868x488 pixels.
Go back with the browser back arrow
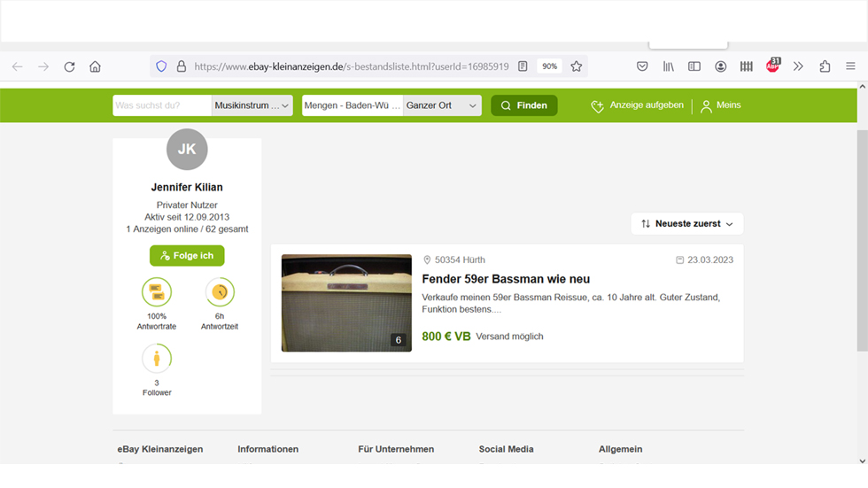coord(17,67)
